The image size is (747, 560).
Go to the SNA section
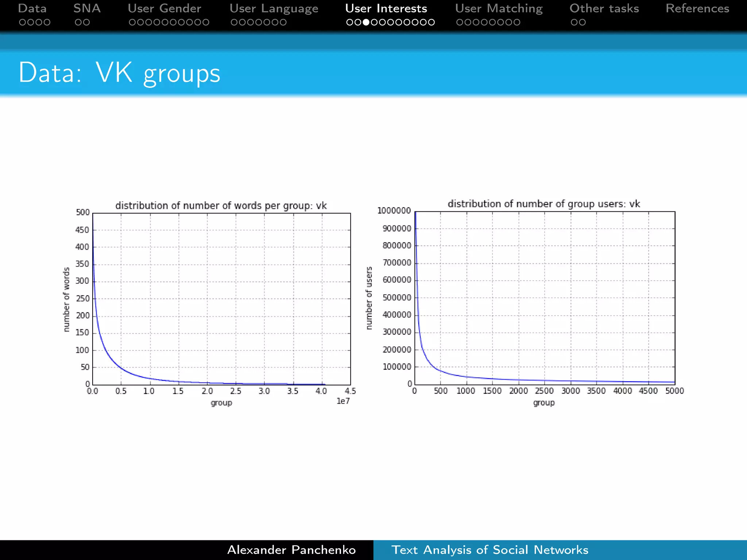click(x=87, y=8)
